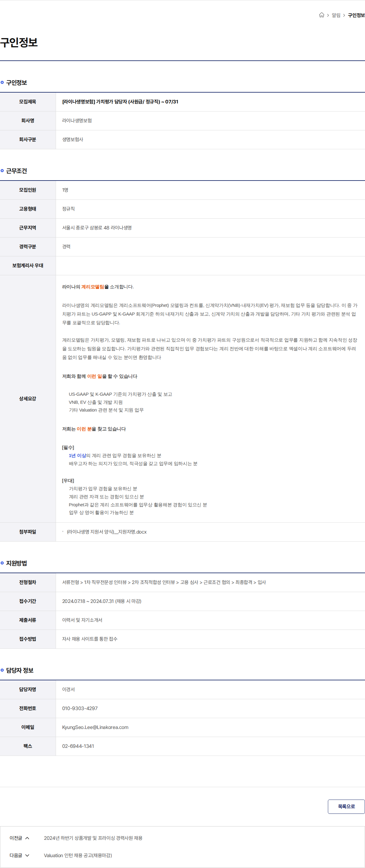365x868 pixels.
Task: Select the email KyungSeo.Lee@Linakorea.com
Action: pos(95,727)
